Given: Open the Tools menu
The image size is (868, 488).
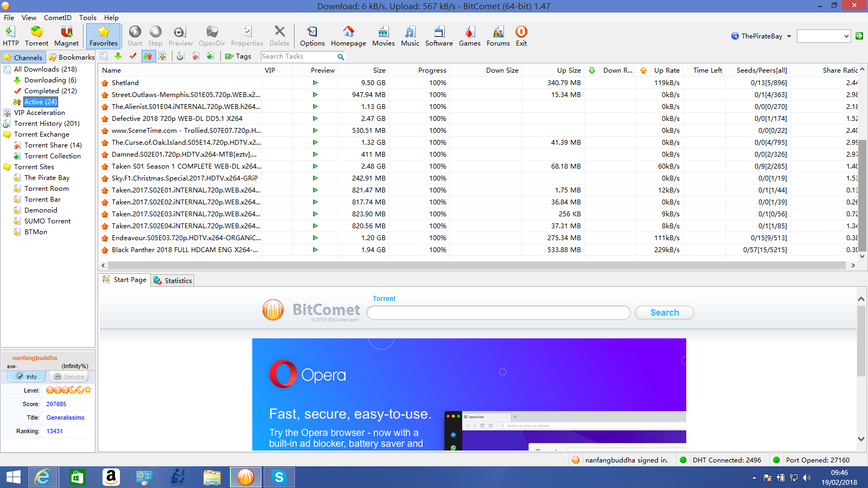Looking at the screenshot, I should click(88, 17).
